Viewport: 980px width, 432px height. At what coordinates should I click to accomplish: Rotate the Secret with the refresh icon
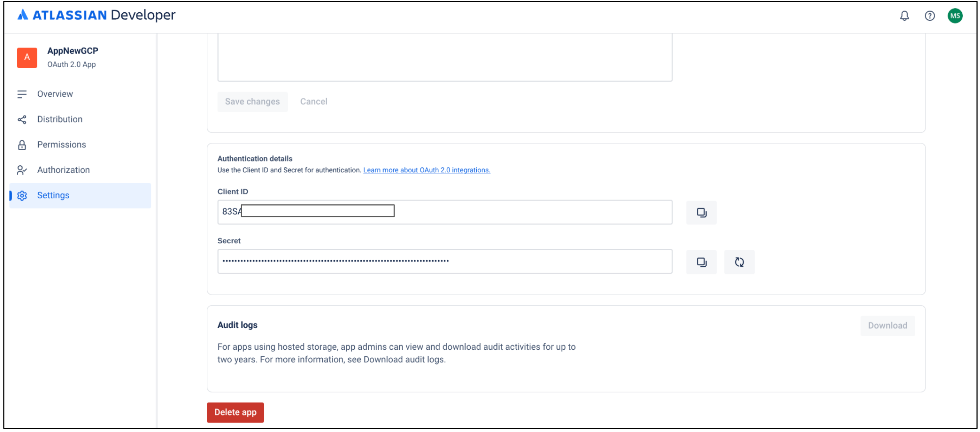pyautogui.click(x=739, y=262)
